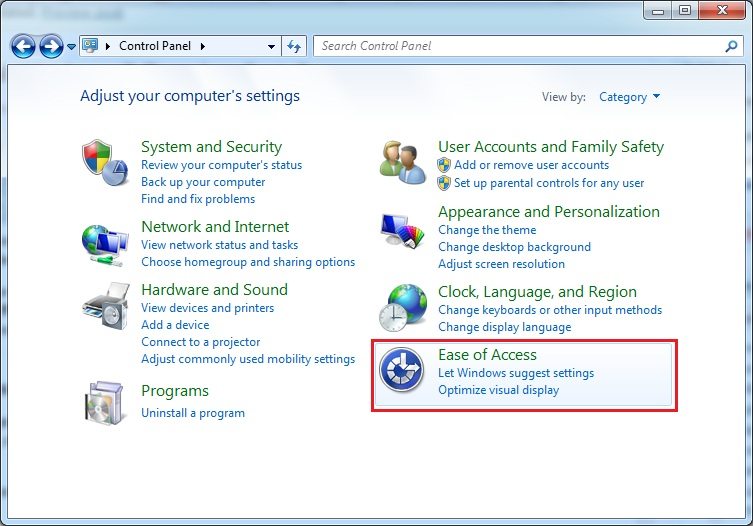The image size is (753, 526).
Task: Open the Programs heading
Action: pyautogui.click(x=175, y=391)
